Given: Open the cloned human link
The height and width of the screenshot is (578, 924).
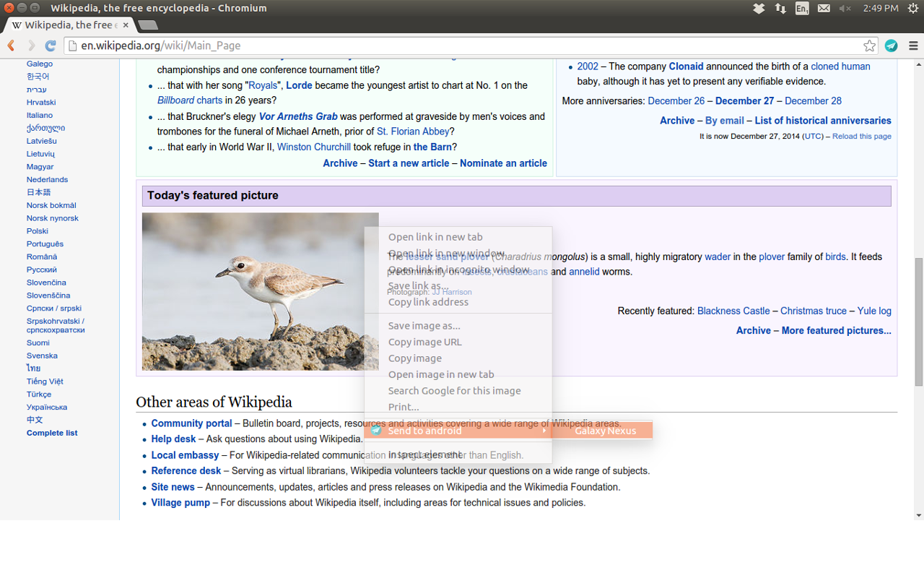Looking at the screenshot, I should pos(840,66).
